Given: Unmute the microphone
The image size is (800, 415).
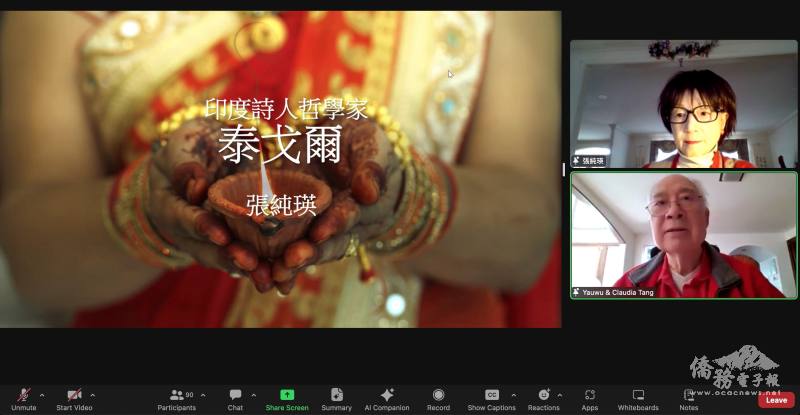Looking at the screenshot, I should pos(23,396).
